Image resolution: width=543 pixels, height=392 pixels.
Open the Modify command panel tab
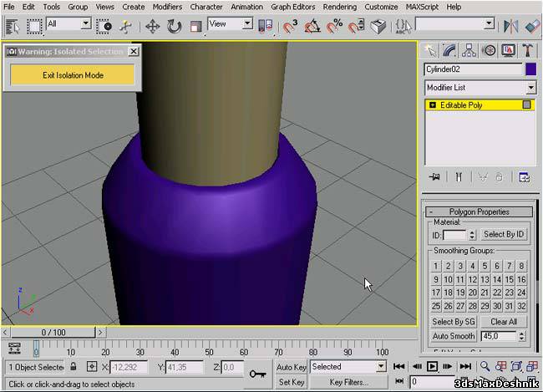click(449, 51)
